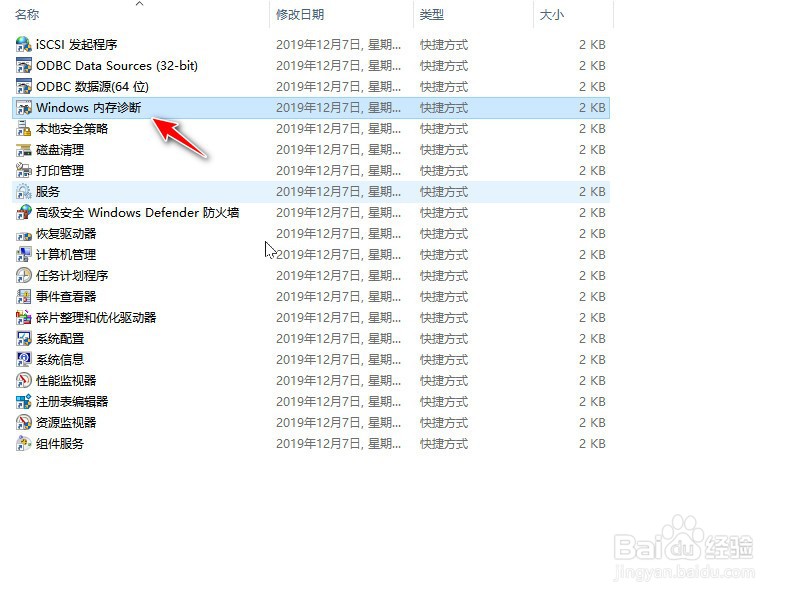800x600 pixels.
Task: Launch 恢复驱动器 via its icon
Action: pyautogui.click(x=22, y=233)
